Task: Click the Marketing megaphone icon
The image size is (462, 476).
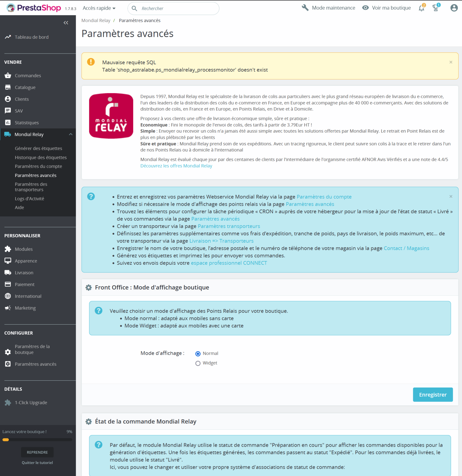Action: click(8, 308)
